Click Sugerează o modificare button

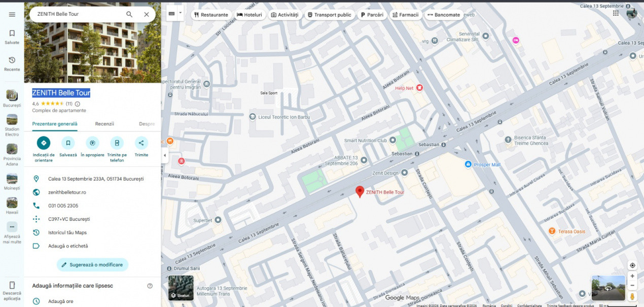pyautogui.click(x=92, y=265)
